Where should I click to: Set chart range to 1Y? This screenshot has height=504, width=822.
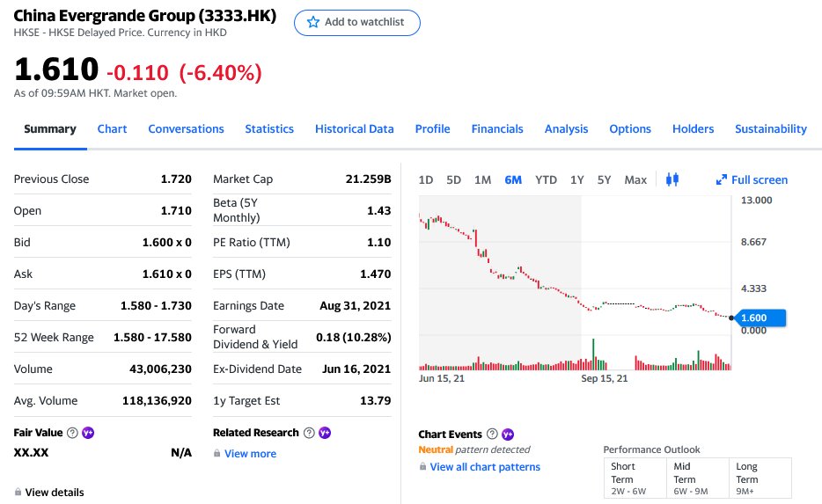point(577,180)
